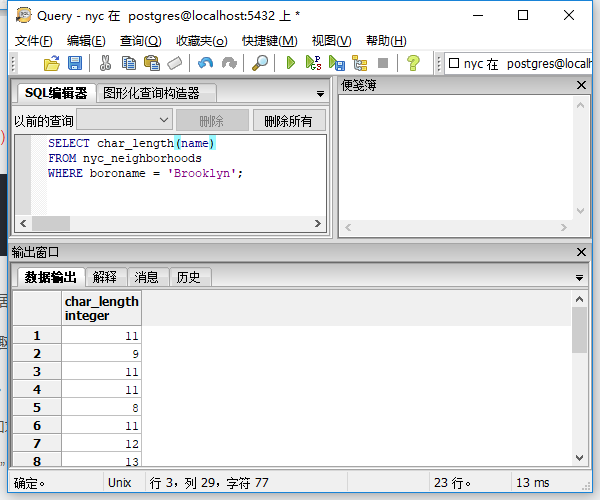Open the 视图(V) menu
600x500 pixels.
[331, 41]
